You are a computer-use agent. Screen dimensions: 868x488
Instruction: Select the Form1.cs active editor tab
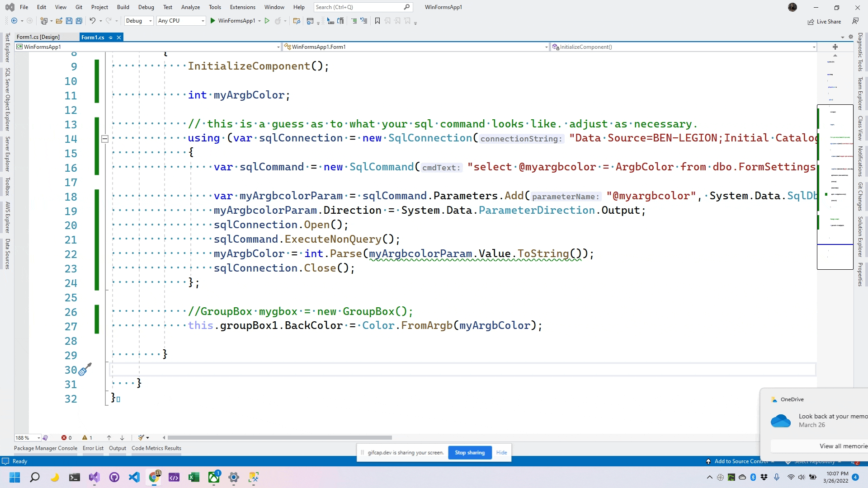tap(92, 38)
